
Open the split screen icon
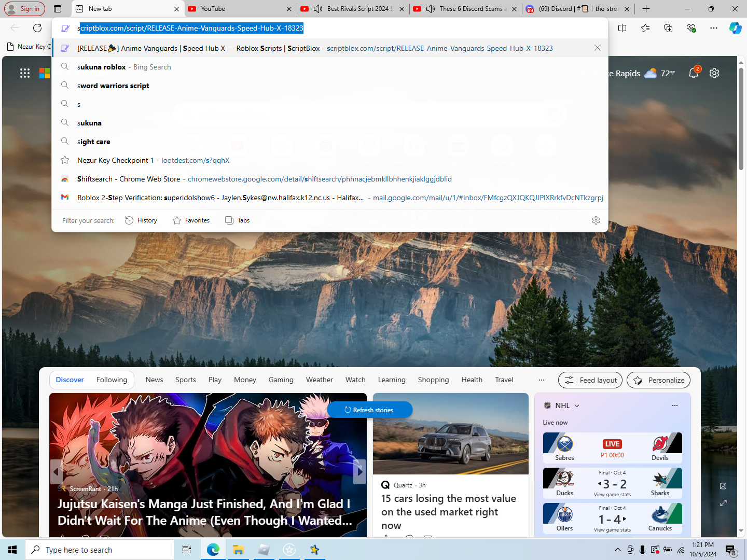(x=622, y=28)
